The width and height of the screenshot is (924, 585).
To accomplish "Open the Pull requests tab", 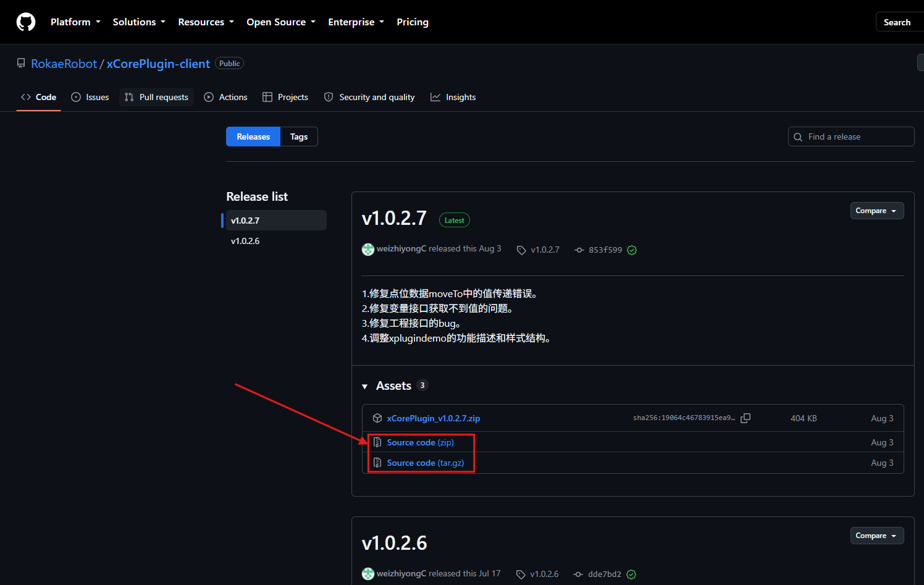I will 156,97.
